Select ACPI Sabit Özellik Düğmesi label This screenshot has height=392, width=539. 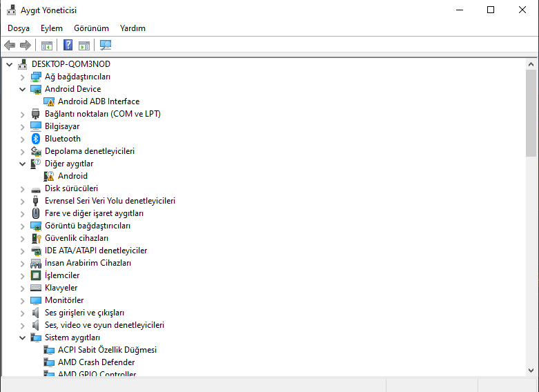pos(107,350)
